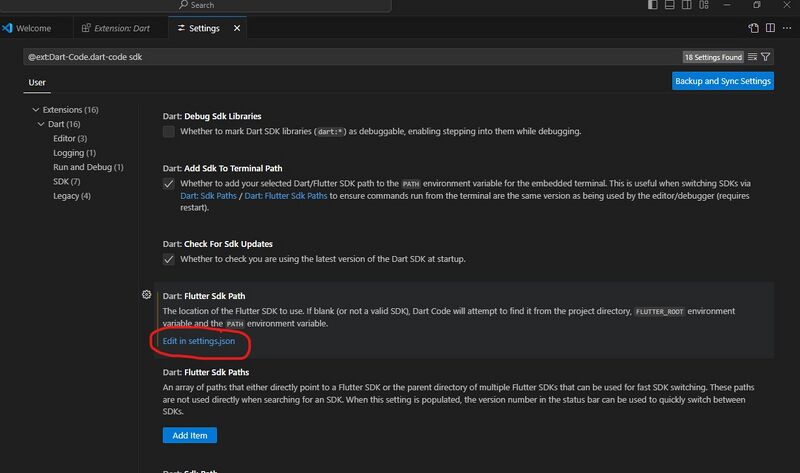Open the Customize Layout icon
800x473 pixels.
704,5
